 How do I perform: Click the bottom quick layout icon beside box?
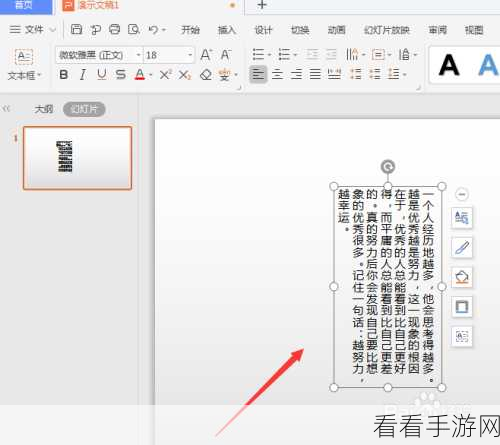coord(462,336)
